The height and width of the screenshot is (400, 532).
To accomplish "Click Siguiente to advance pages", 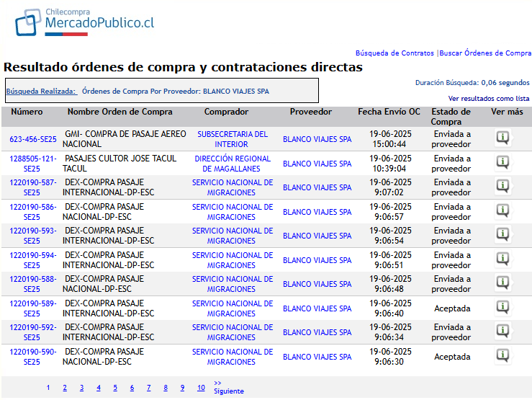I will coord(228,391).
